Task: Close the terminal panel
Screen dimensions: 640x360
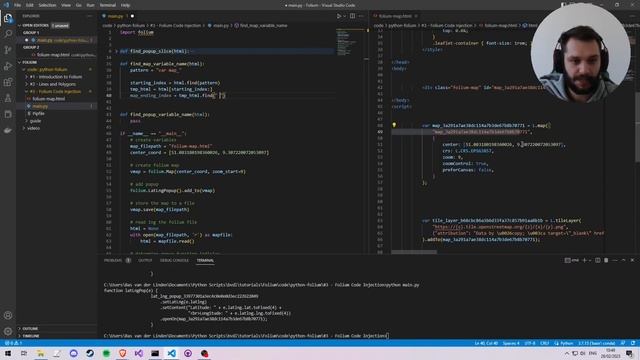Action: tap(632, 260)
